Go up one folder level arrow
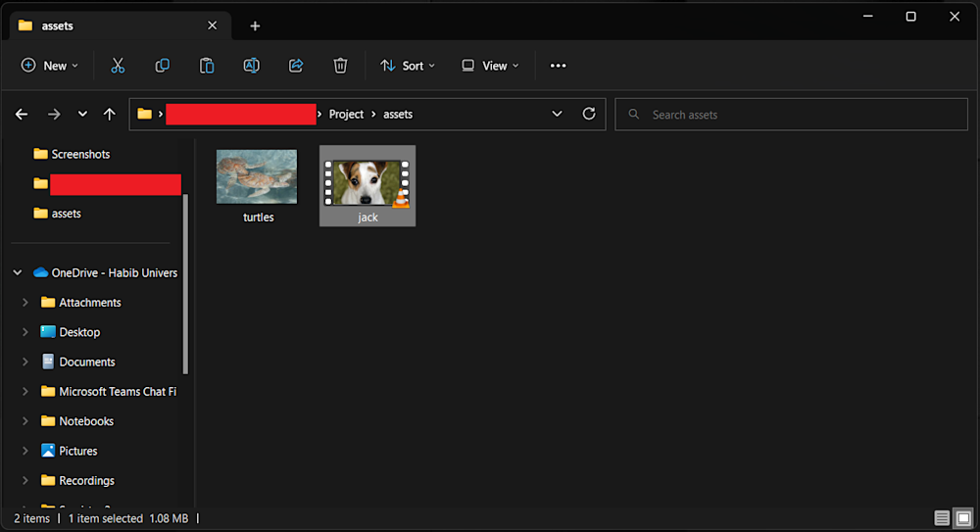This screenshot has height=532, width=980. pos(110,115)
